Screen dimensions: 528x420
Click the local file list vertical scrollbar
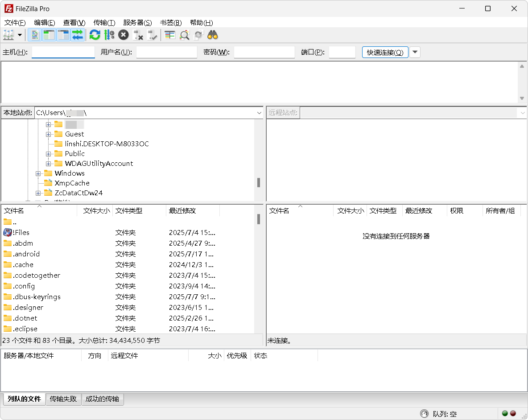(259, 276)
